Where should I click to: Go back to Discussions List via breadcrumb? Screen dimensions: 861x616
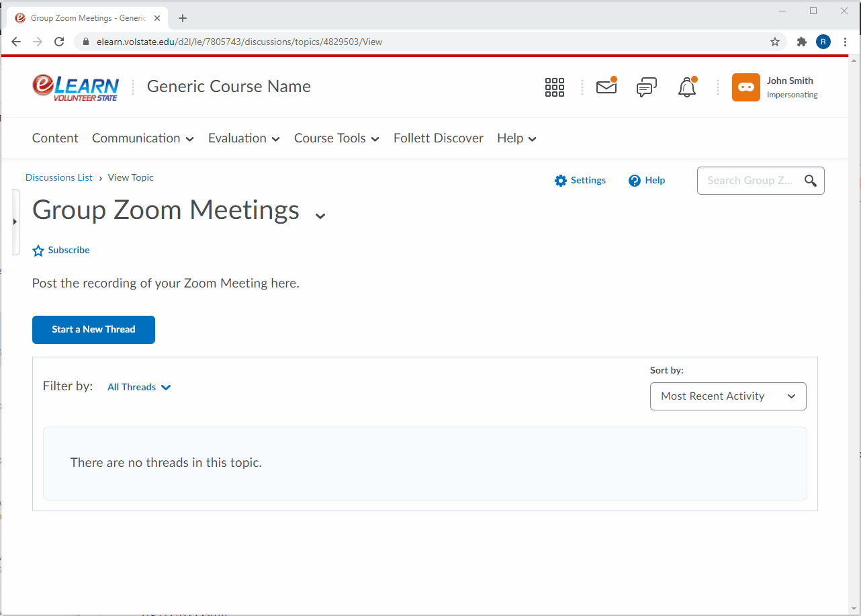[58, 177]
